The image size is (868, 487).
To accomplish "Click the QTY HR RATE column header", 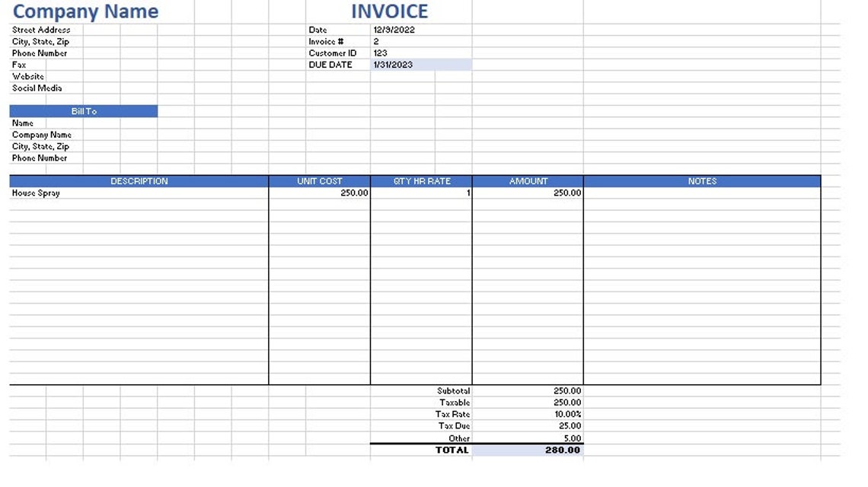I will [x=420, y=181].
